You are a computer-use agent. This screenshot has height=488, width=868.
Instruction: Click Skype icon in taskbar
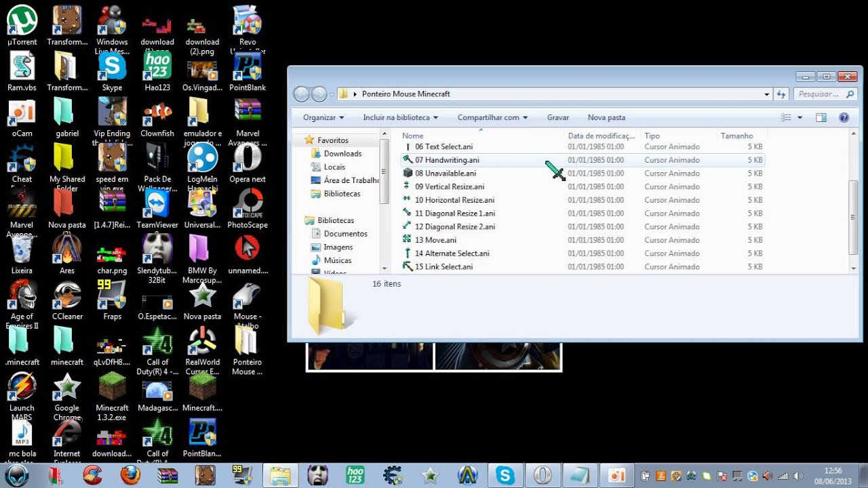coord(505,475)
